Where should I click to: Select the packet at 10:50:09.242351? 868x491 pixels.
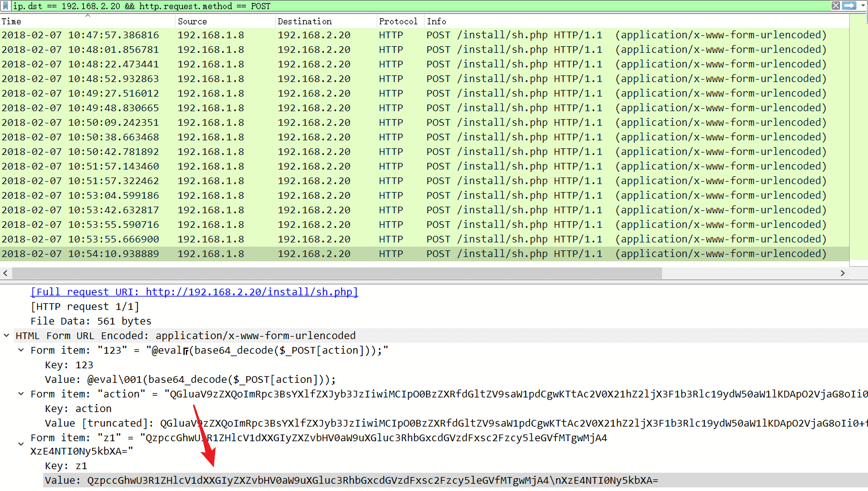(x=425, y=122)
